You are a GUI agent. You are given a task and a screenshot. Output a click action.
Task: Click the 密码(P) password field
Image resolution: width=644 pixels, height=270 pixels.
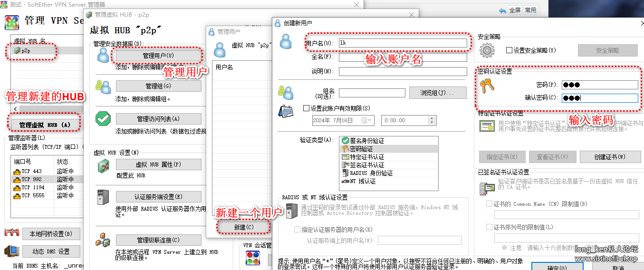click(599, 85)
